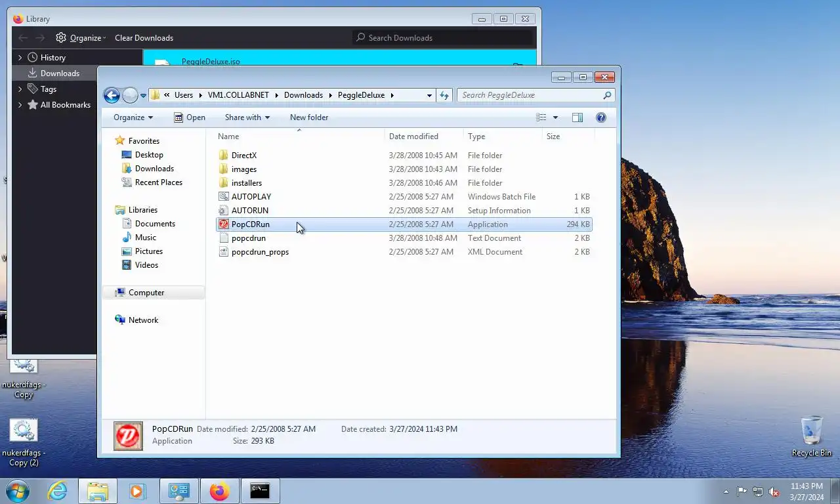Viewport: 840px width, 504px height.
Task: Select the images folder icon
Action: [x=223, y=169]
